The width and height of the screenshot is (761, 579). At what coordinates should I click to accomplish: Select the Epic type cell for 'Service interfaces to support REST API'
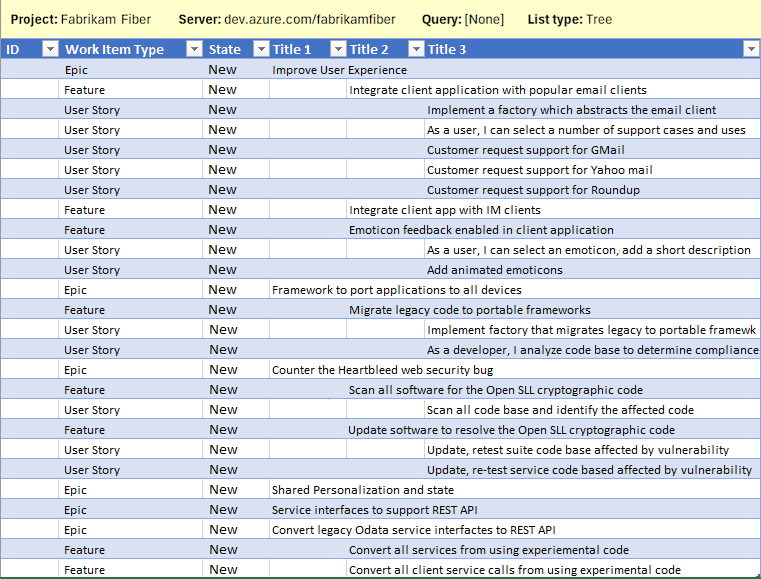pos(130,510)
